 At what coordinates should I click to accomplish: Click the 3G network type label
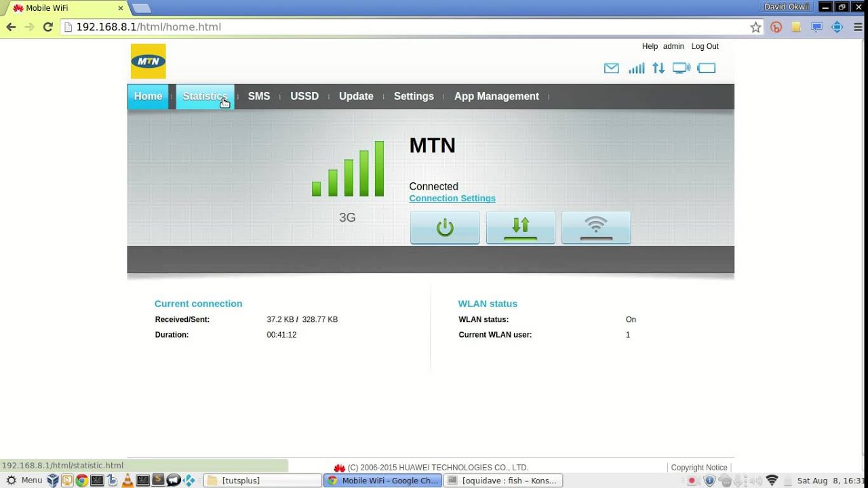coord(347,218)
